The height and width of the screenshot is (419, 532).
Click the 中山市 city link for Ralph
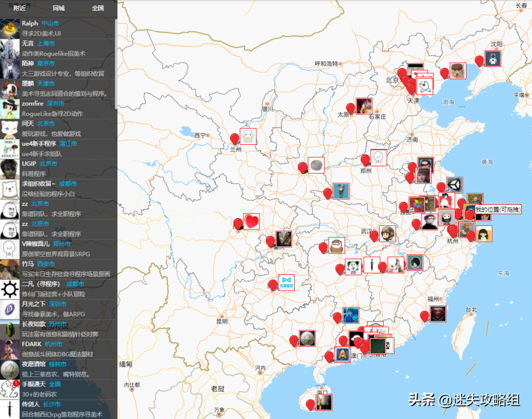(x=50, y=24)
